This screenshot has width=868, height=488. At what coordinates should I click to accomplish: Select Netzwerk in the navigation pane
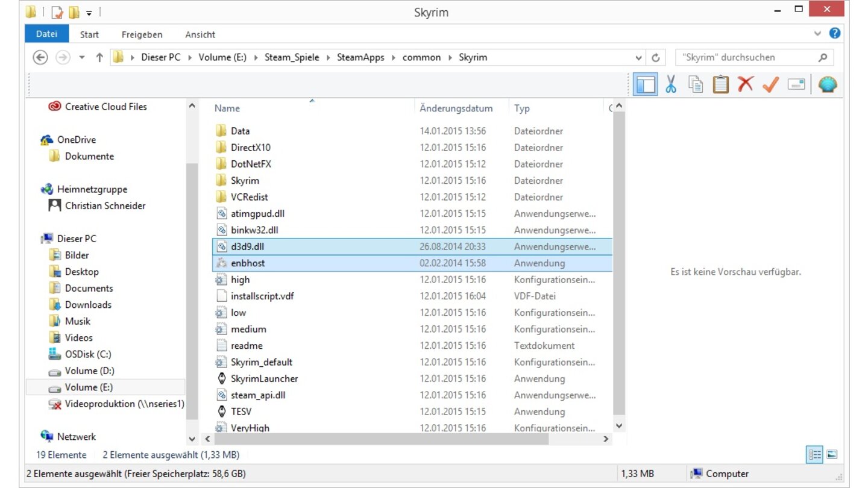[68, 437]
